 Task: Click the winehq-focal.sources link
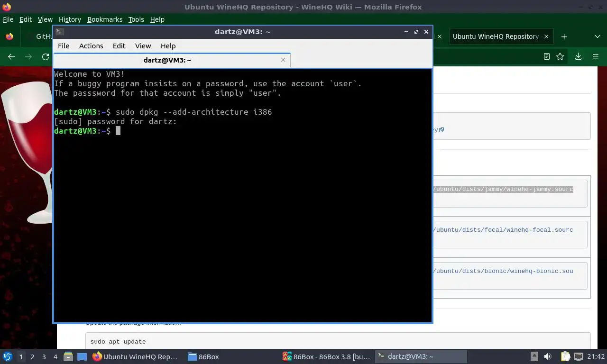tap(503, 230)
